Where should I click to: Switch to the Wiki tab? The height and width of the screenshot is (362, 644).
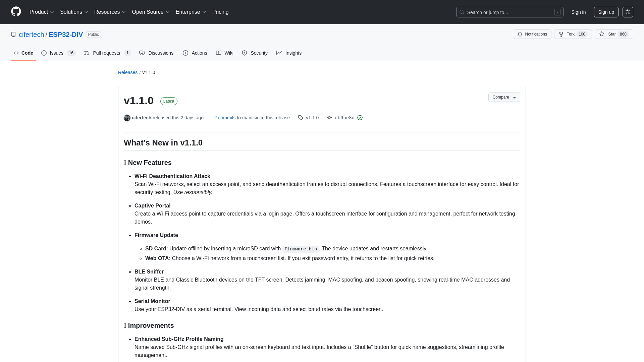coord(225,53)
